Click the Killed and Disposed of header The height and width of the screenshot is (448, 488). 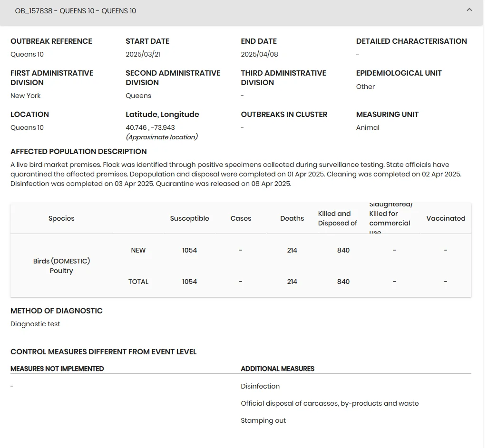click(337, 218)
